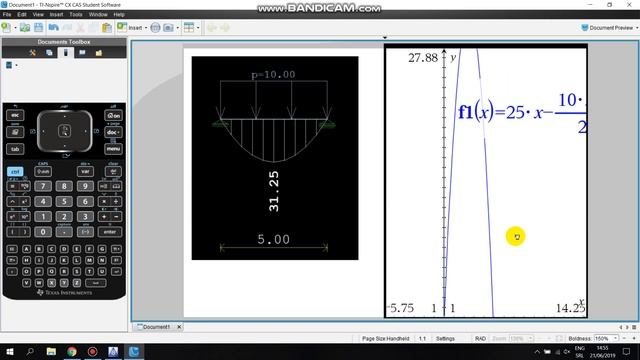The width and height of the screenshot is (640, 360).
Task: Click the space bar key on keypad
Action: tap(96, 282)
